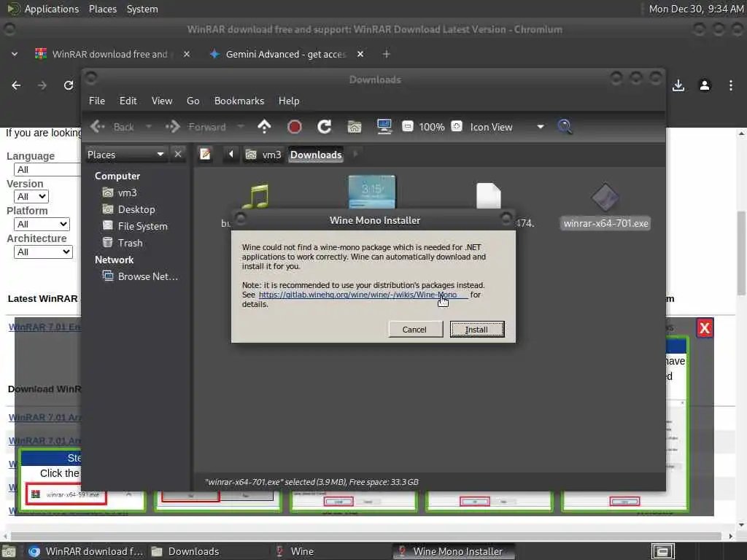Close the overlay with the red X
747x560 pixels.
(x=705, y=327)
